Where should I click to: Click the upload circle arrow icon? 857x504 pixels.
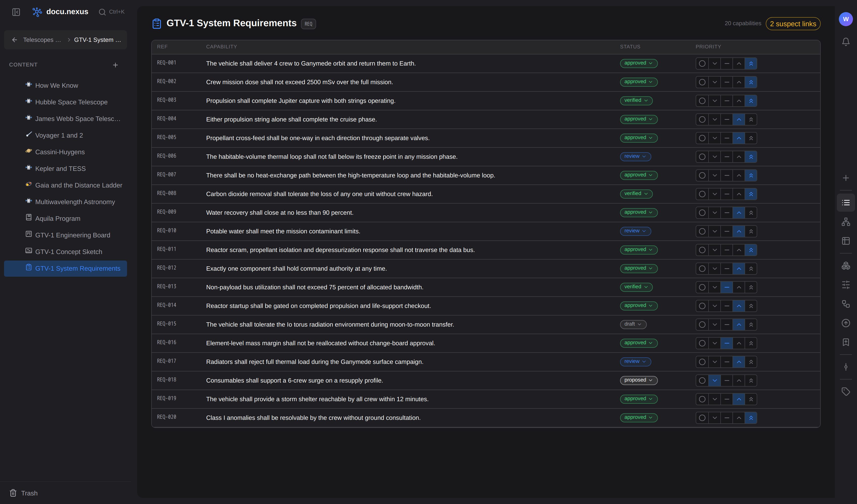click(846, 323)
